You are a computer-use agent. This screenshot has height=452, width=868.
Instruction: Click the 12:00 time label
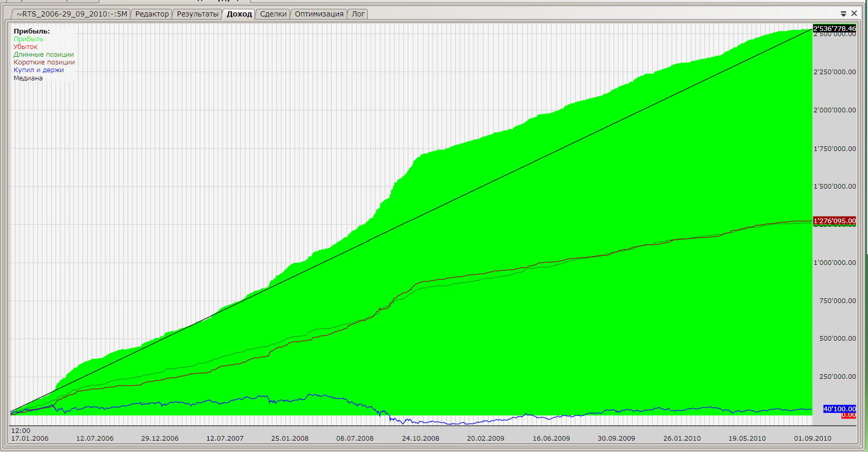[x=21, y=431]
